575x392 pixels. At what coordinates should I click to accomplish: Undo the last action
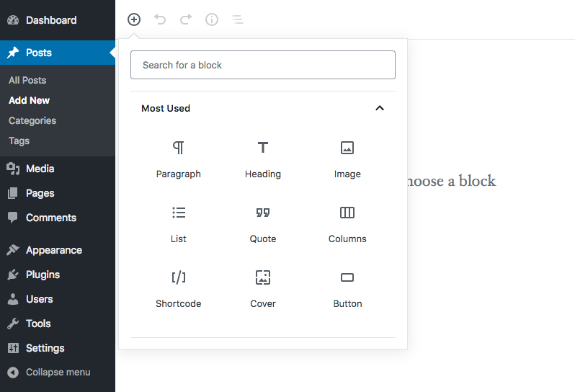click(160, 19)
